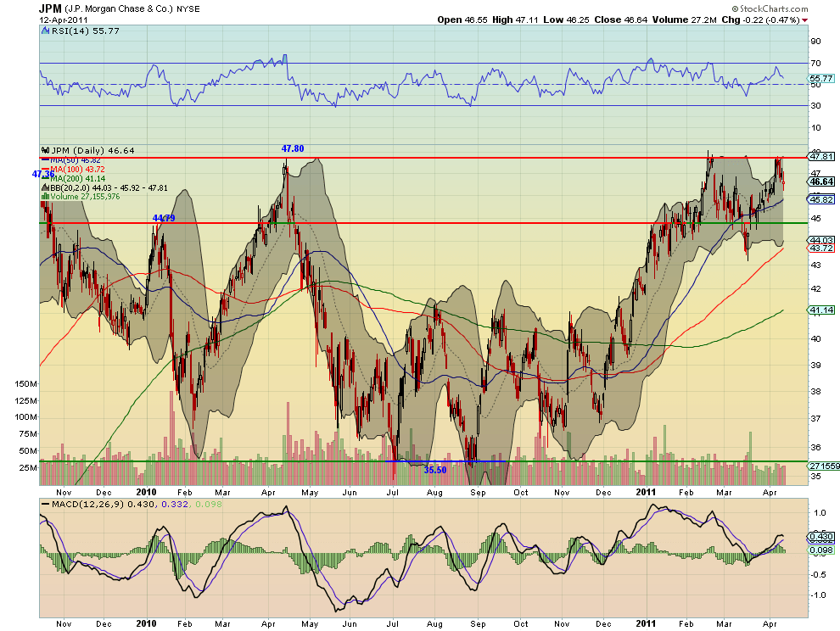840x631 pixels.
Task: Open the StockCharts.com copyright link
Action: 770,8
